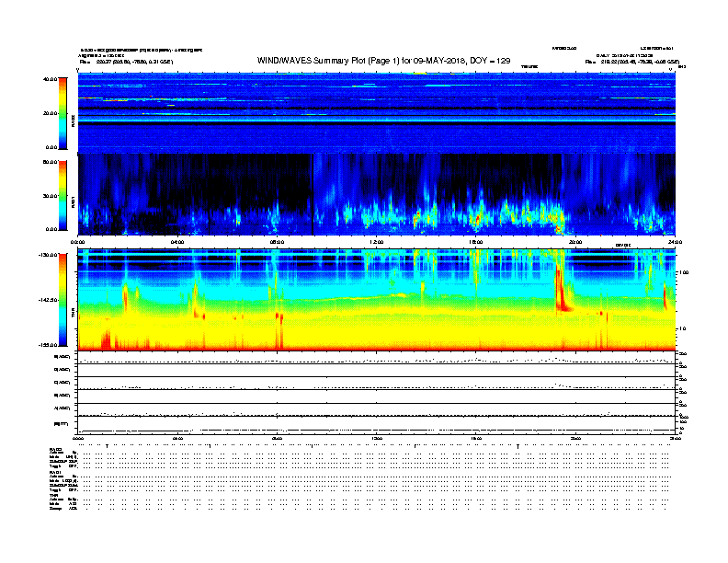Click the top-left header text above the RAD2 panel
Screen dimensions: 728x563
(x=142, y=55)
